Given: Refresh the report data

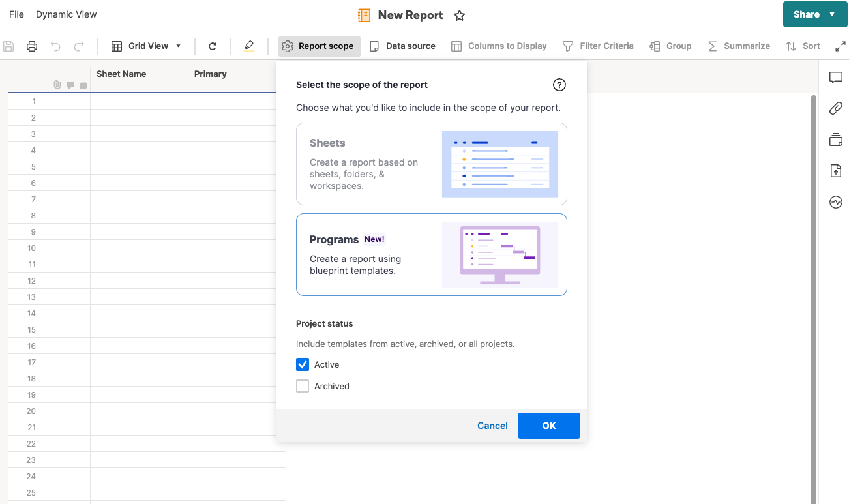Looking at the screenshot, I should (x=213, y=46).
